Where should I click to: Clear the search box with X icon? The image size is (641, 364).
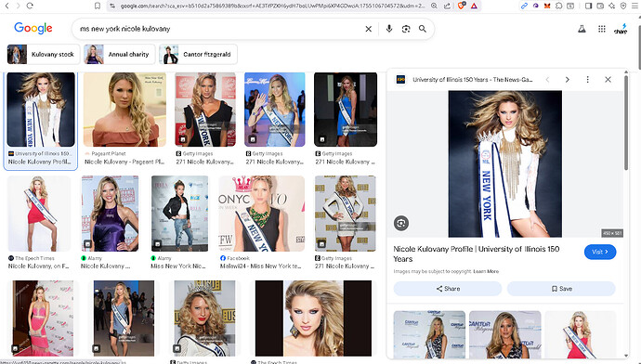(368, 29)
